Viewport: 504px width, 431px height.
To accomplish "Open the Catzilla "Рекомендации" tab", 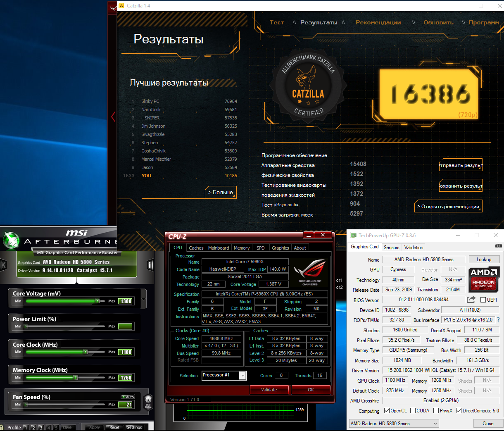I will pyautogui.click(x=378, y=22).
